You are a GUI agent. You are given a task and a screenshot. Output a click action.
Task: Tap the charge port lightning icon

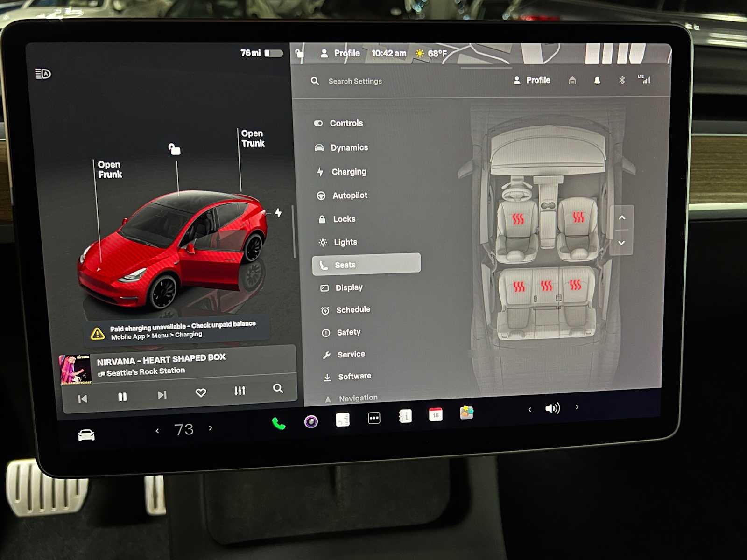[x=278, y=213]
